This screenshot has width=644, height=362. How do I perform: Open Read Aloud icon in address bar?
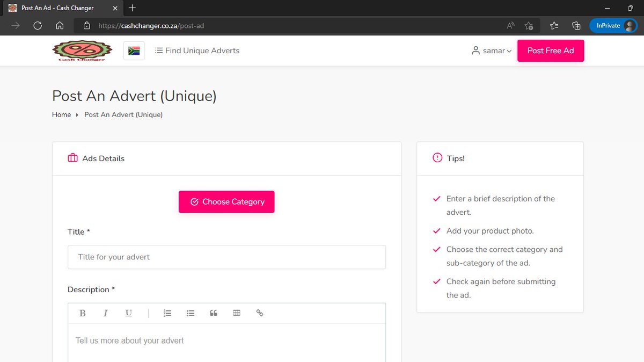coord(510,25)
